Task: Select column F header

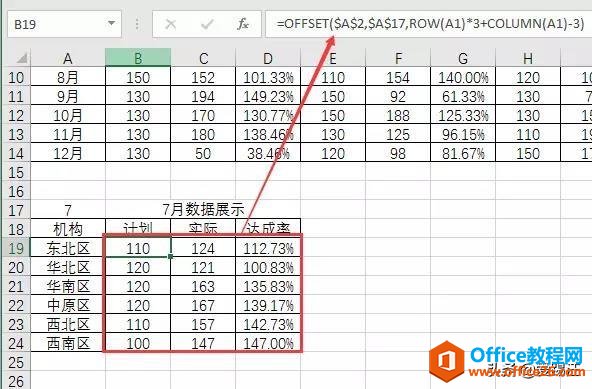Action: tap(398, 58)
